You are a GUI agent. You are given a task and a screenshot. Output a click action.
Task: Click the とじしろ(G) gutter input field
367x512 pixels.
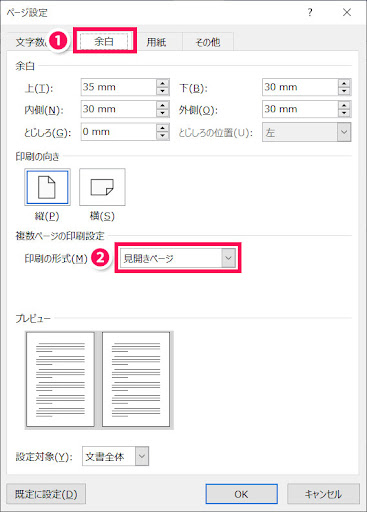click(119, 132)
